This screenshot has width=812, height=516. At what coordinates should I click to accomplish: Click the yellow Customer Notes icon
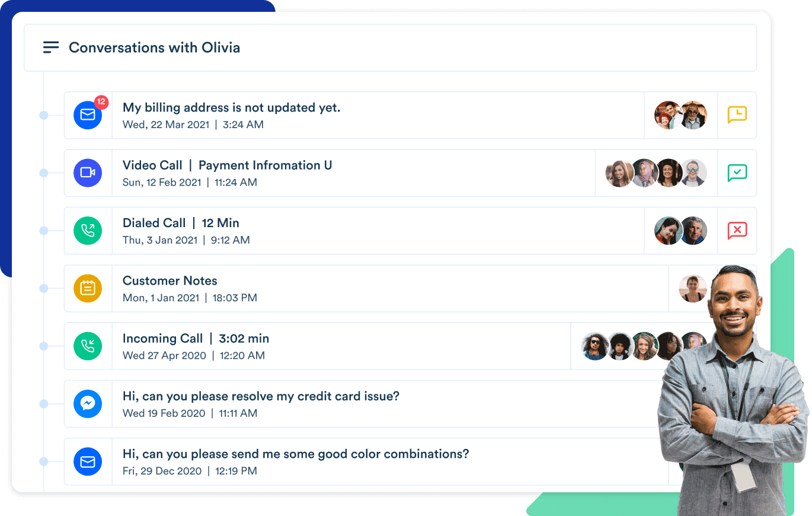click(88, 288)
